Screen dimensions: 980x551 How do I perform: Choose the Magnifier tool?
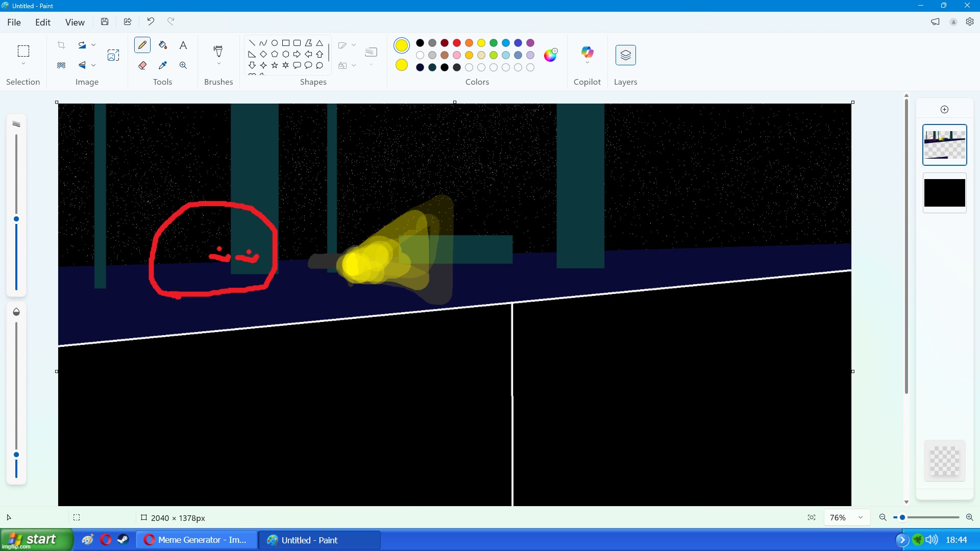point(183,65)
